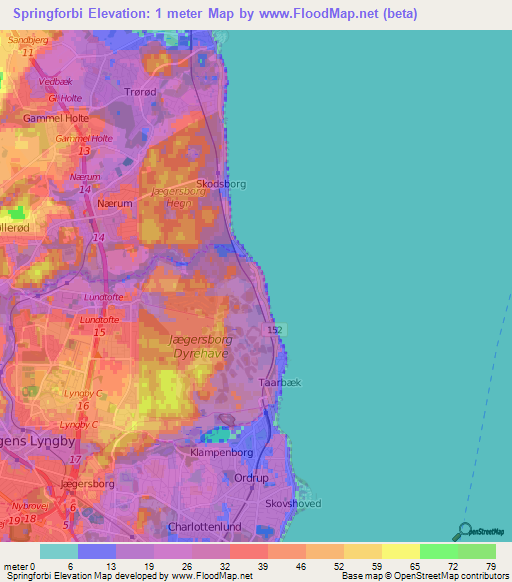Click the Taarbæk place label

[280, 382]
